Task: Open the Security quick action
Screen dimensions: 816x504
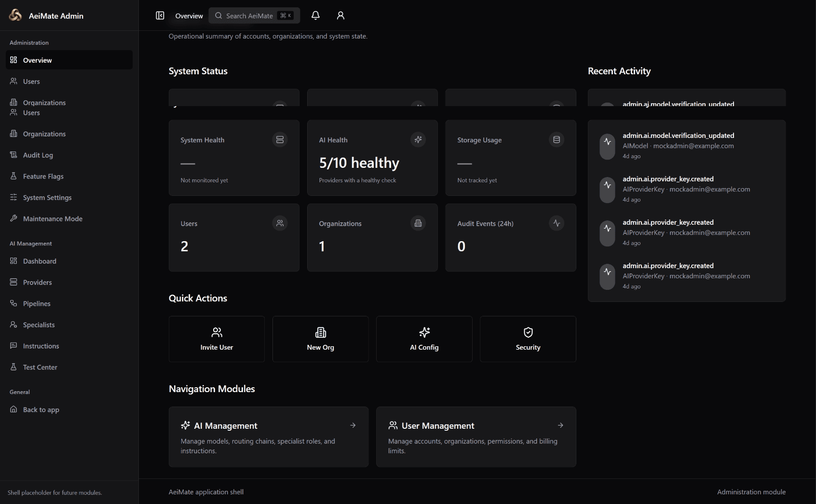Action: (x=528, y=339)
